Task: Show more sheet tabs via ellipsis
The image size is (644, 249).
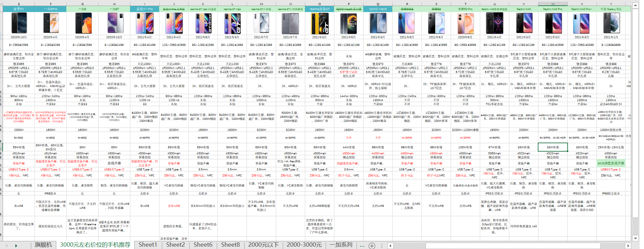Action: 362,246
